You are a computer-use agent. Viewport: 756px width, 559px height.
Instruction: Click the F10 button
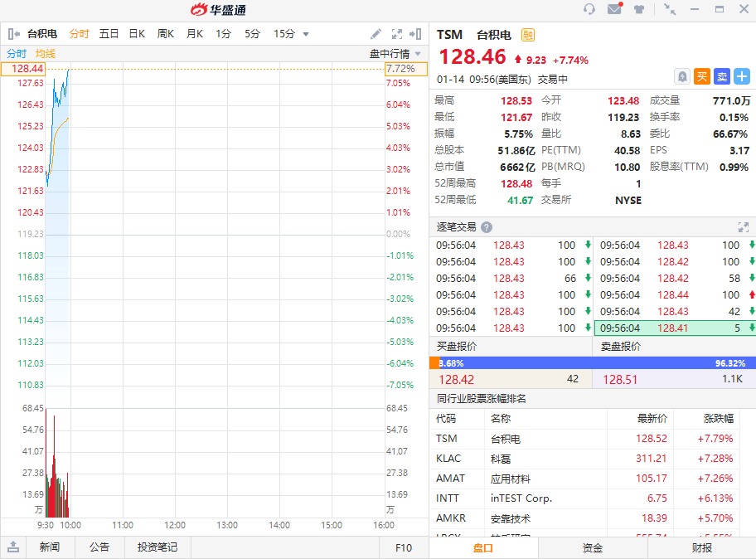click(404, 547)
